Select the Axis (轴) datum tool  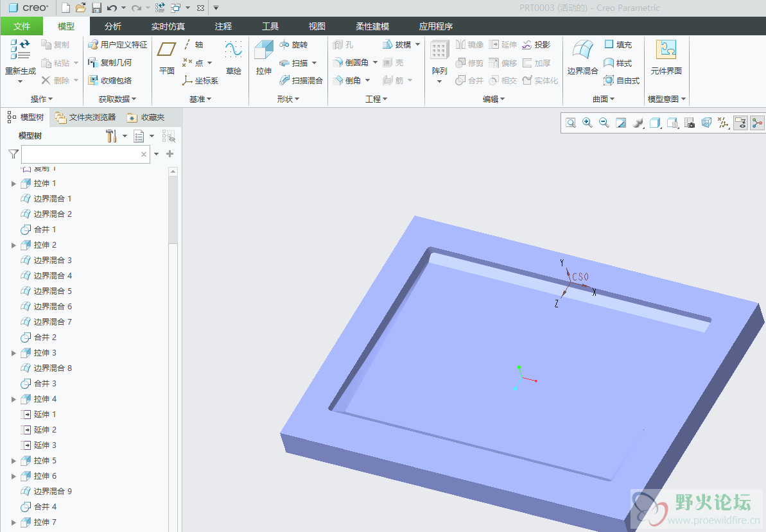[193, 44]
